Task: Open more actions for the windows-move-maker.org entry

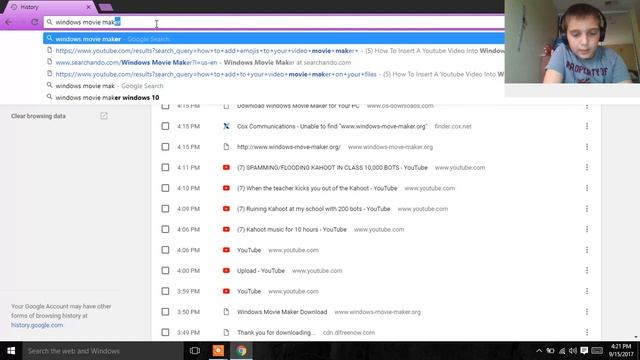Action: tap(587, 147)
